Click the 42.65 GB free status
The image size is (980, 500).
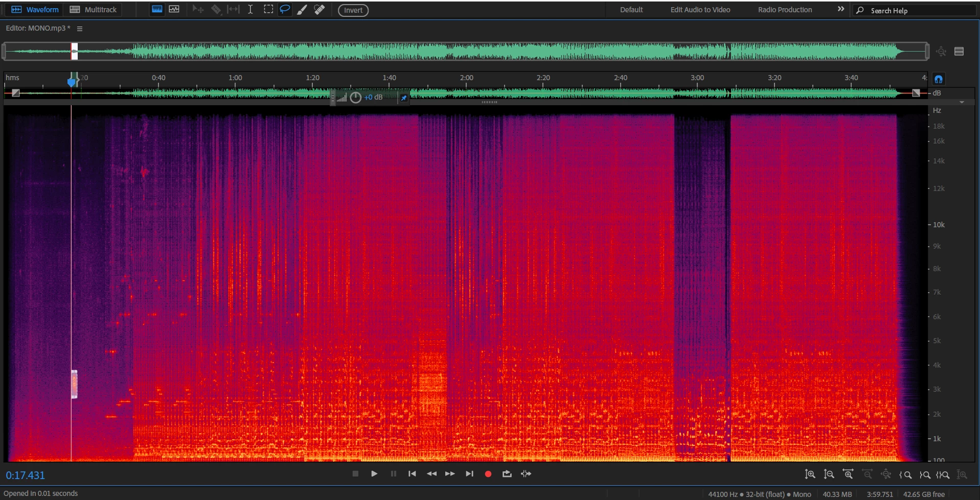point(924,494)
